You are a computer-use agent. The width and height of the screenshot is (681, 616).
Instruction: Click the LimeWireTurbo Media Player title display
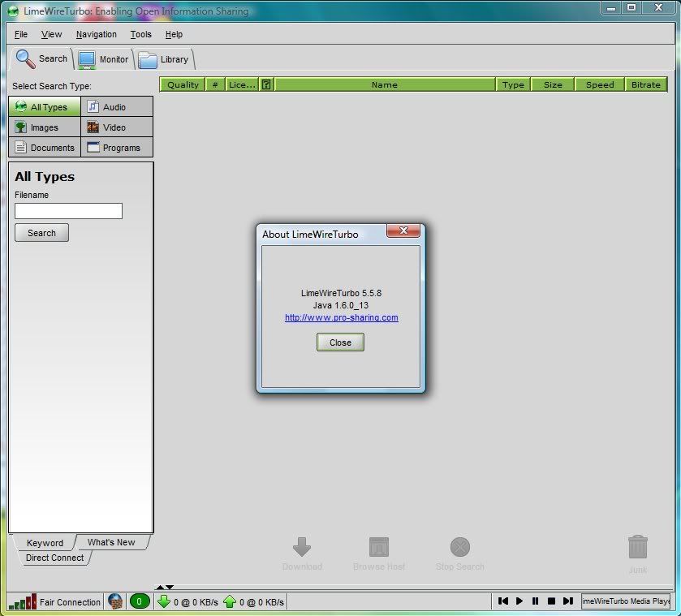626,601
